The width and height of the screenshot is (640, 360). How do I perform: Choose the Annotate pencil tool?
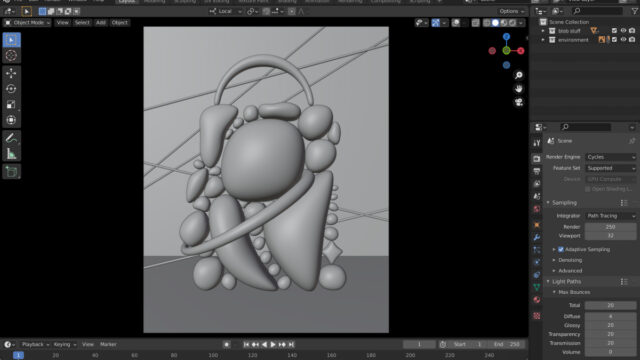[11, 138]
